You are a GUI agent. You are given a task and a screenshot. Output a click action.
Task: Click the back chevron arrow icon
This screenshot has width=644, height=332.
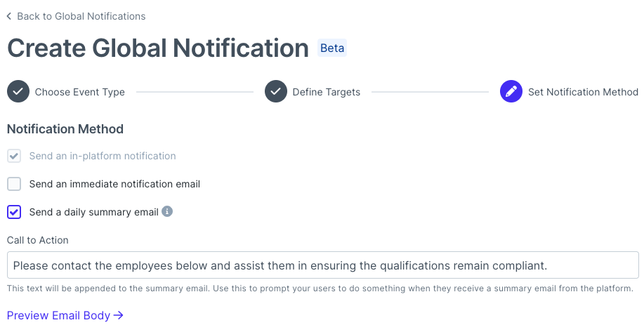[x=9, y=16]
